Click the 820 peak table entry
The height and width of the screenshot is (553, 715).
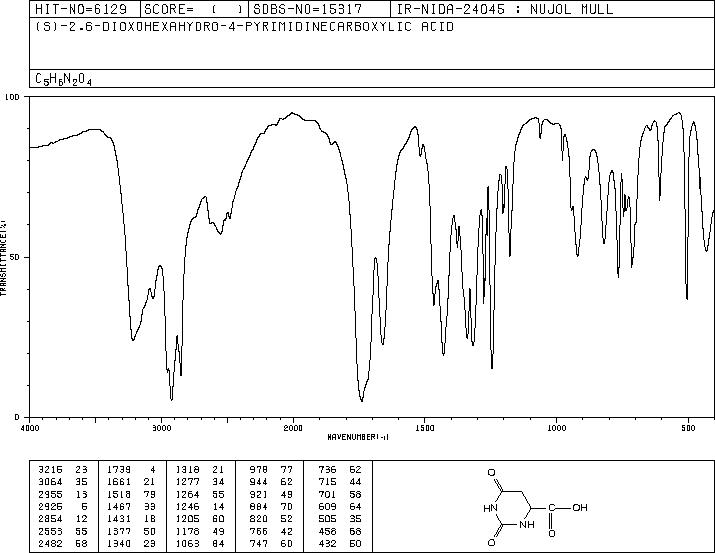(259, 519)
